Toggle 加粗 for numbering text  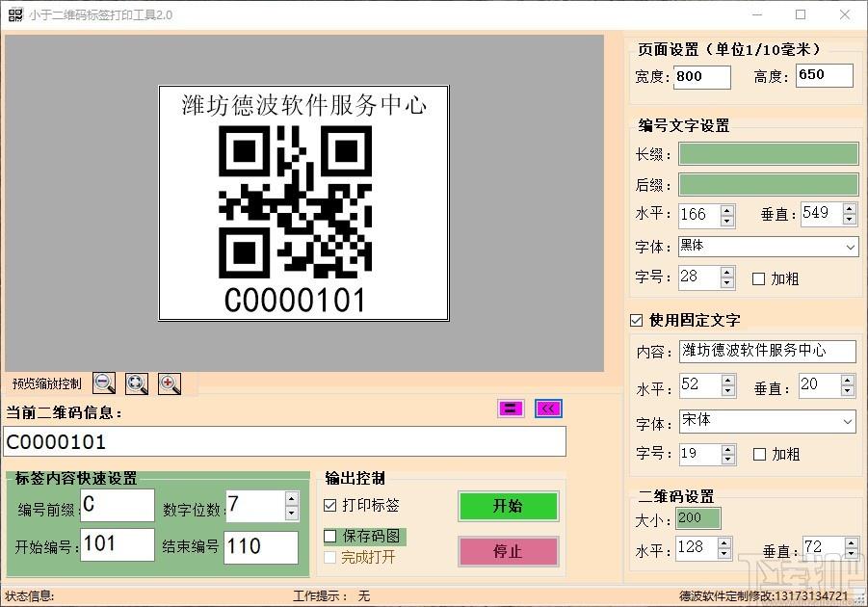click(x=758, y=278)
